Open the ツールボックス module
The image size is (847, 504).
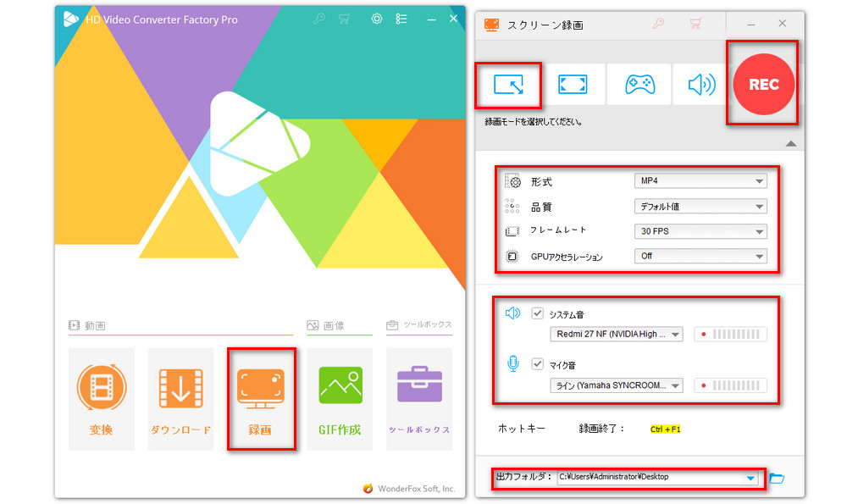point(419,399)
